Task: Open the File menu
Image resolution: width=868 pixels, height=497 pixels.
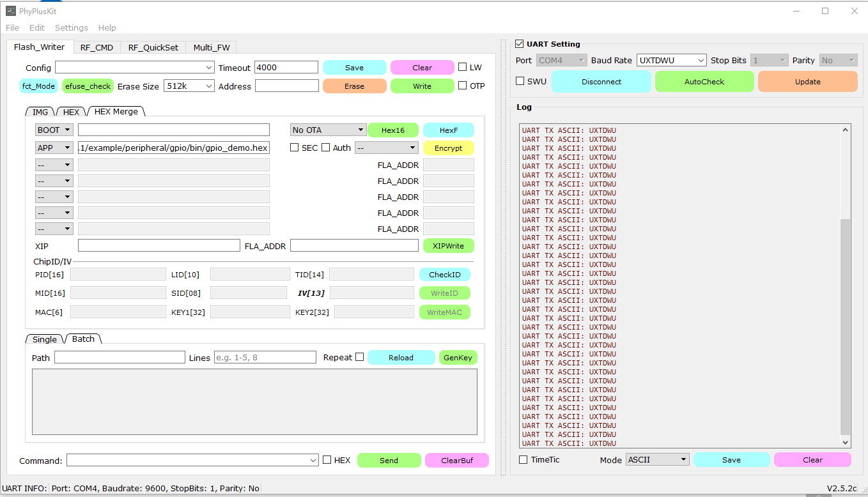Action: click(12, 27)
